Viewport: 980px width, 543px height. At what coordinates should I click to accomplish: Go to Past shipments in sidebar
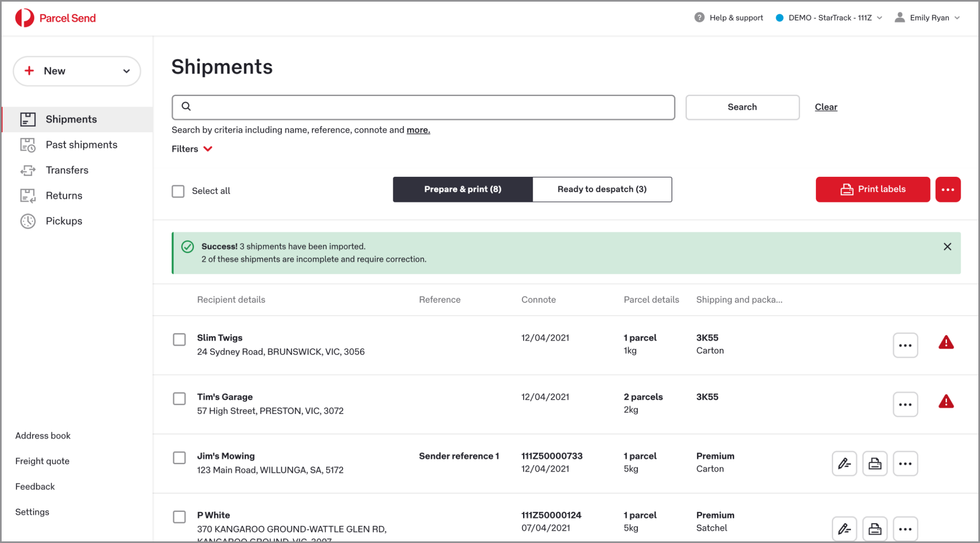[81, 145]
